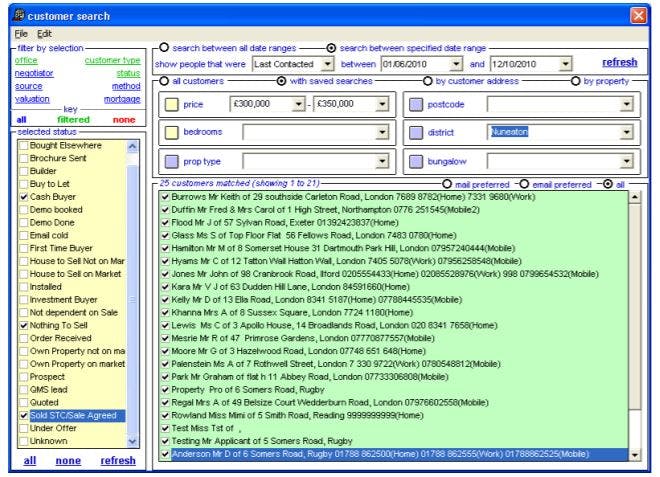Select search between specified date range
Image resolution: width=660 pixels, height=477 pixels.
pos(331,48)
